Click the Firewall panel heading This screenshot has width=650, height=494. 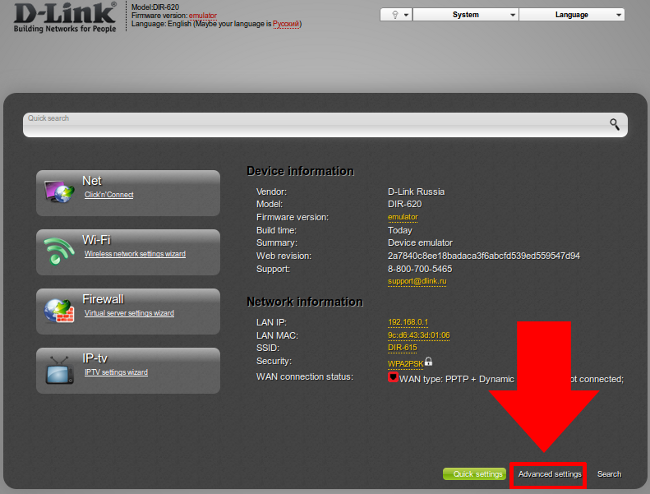(103, 299)
